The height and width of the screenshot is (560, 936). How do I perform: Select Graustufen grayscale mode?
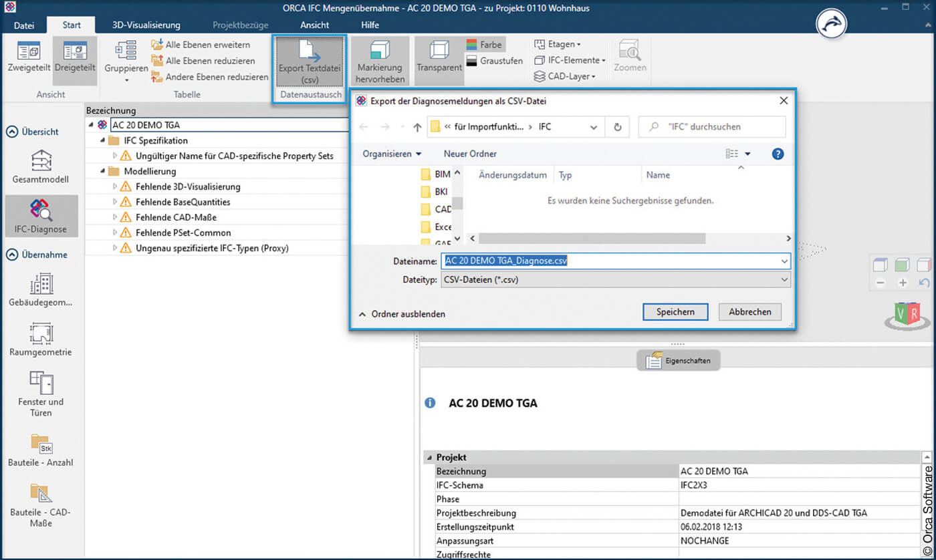click(495, 61)
